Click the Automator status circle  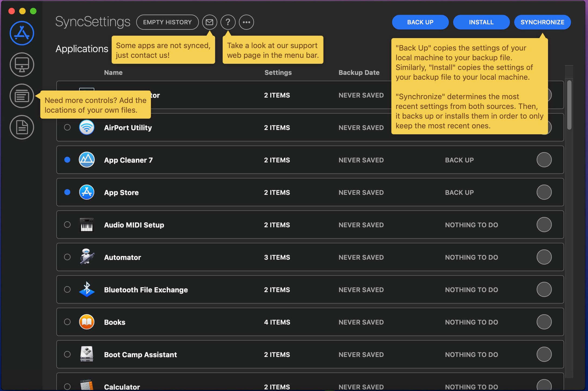tap(544, 257)
